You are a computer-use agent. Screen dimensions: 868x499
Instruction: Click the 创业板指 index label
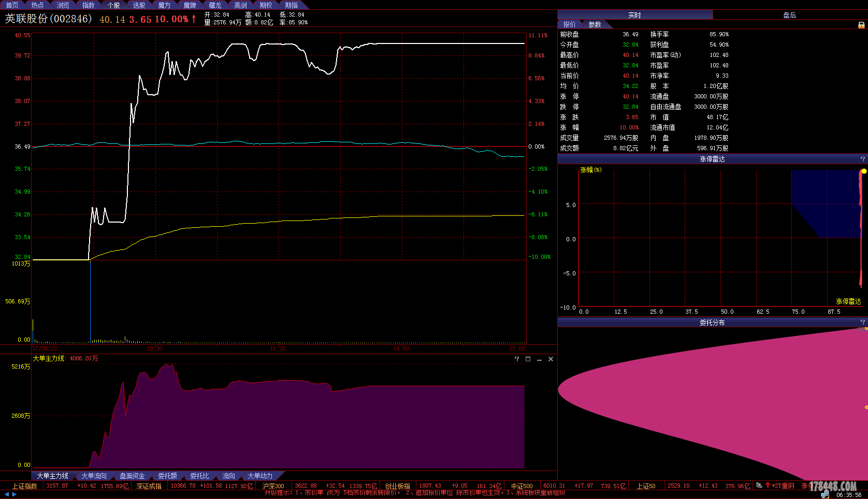397,486
